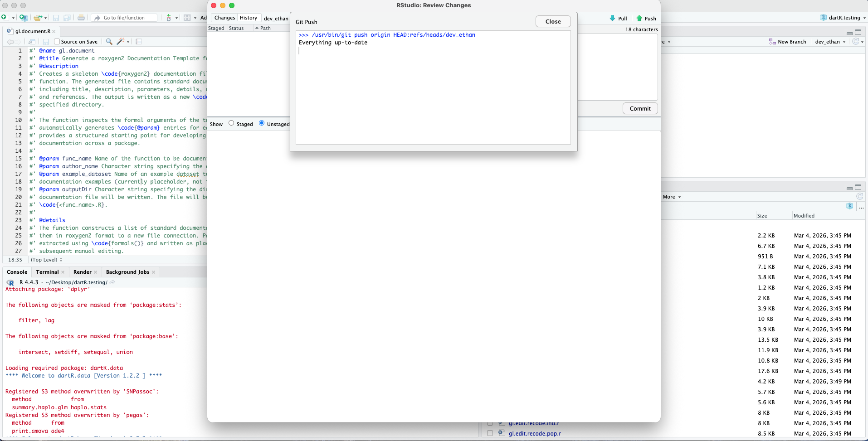Select the Staged radio button
Image resolution: width=868 pixels, height=441 pixels.
[231, 123]
